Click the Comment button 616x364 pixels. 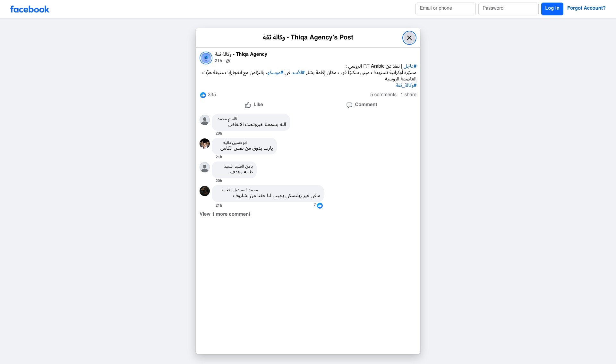[x=362, y=105]
